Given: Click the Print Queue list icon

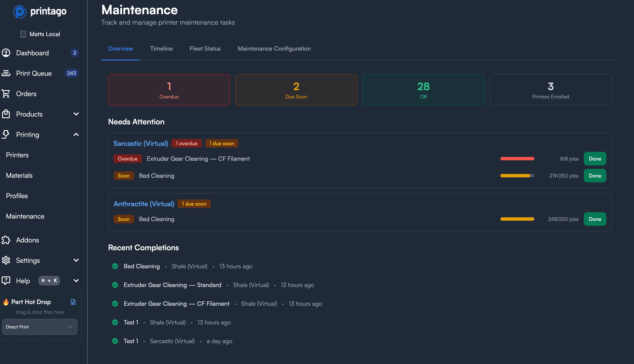Looking at the screenshot, I should 6,73.
